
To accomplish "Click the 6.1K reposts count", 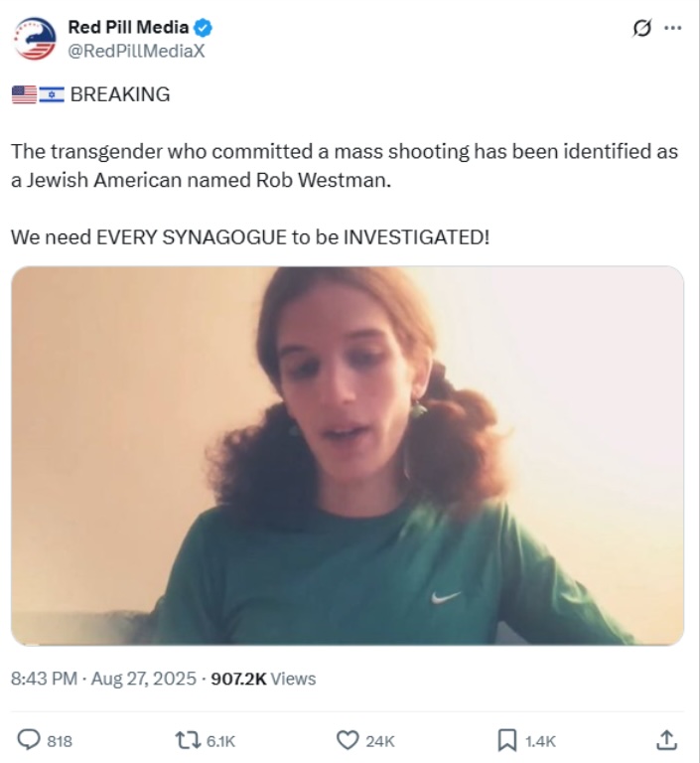I will tap(220, 741).
